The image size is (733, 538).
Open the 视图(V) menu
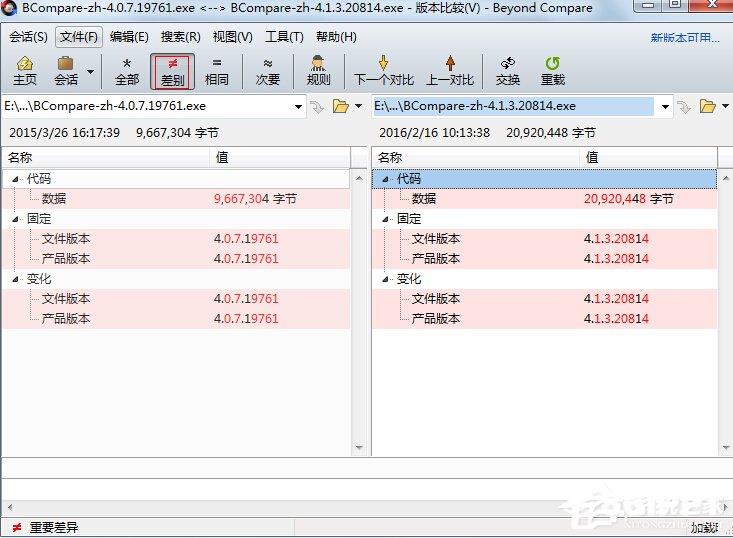(x=232, y=37)
